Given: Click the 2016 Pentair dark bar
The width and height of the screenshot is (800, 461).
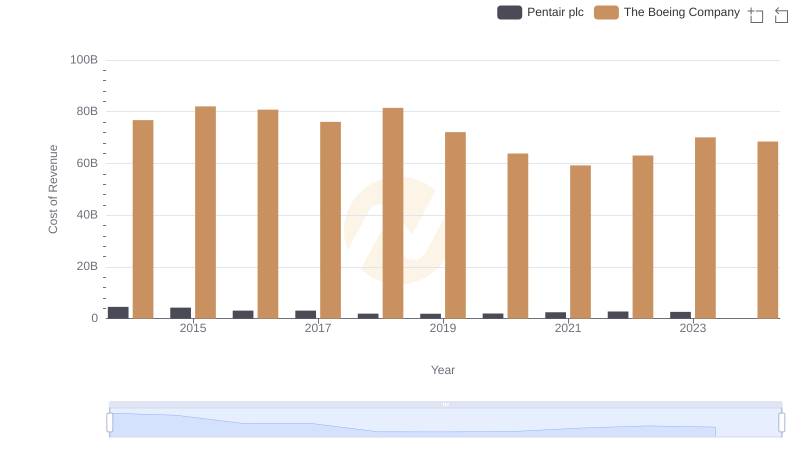Looking at the screenshot, I should (x=243, y=314).
